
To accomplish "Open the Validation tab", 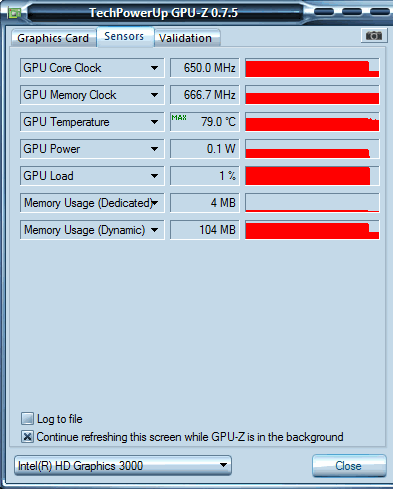I will pos(185,38).
